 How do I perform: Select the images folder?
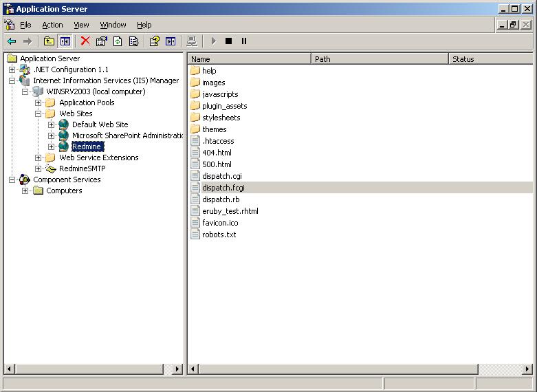[x=213, y=83]
